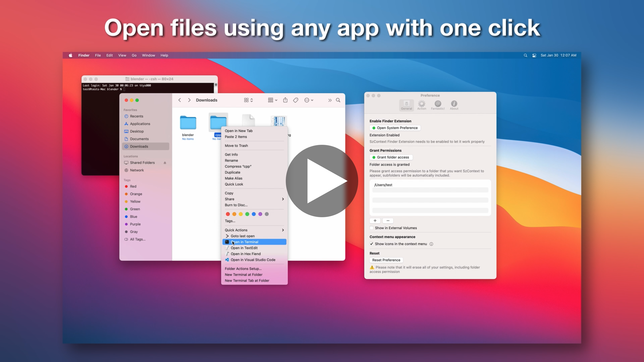Go forward in Finder window
This screenshot has height=362, width=644.
(x=189, y=100)
